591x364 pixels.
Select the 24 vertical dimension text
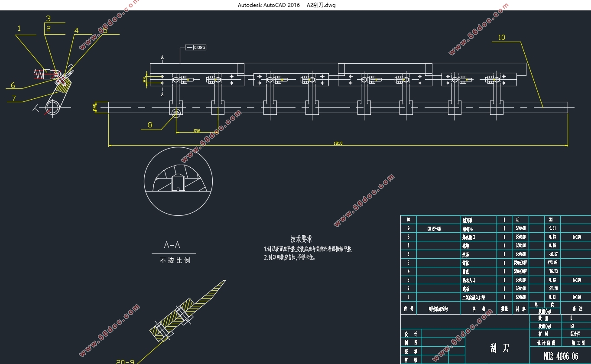pos(145,79)
